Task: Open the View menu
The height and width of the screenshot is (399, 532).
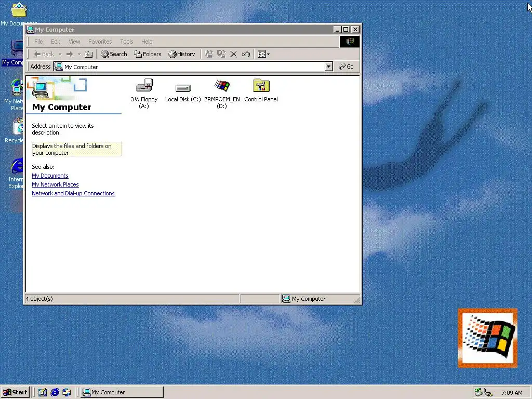Action: 74,42
